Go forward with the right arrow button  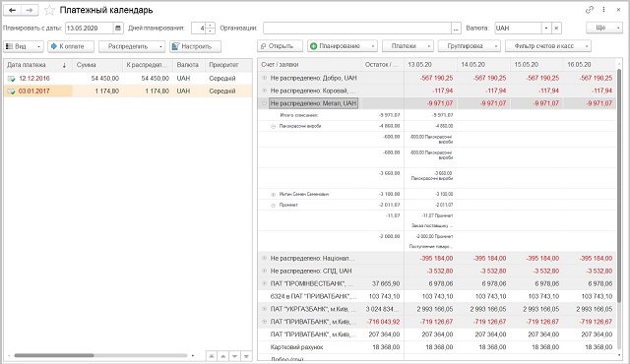tap(30, 10)
